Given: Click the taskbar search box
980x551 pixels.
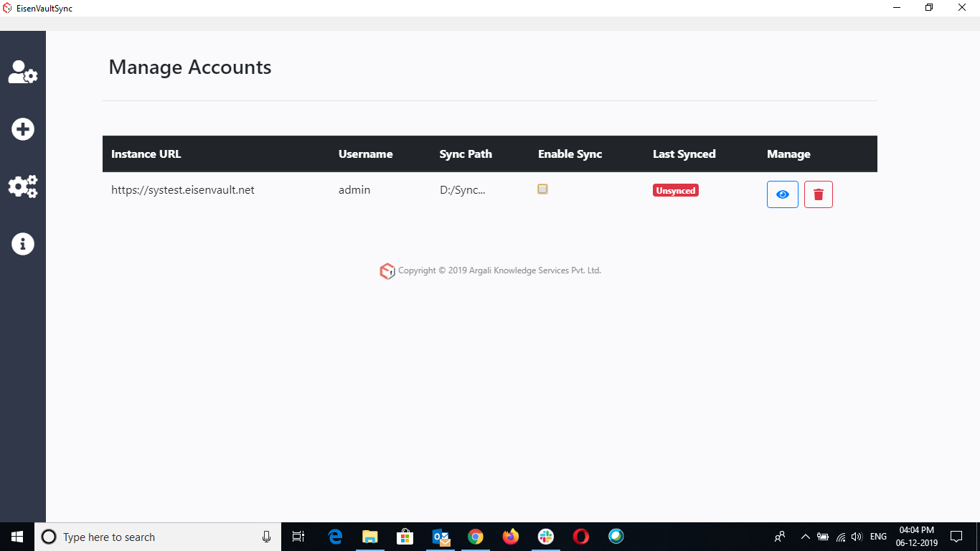Looking at the screenshot, I should [x=157, y=537].
